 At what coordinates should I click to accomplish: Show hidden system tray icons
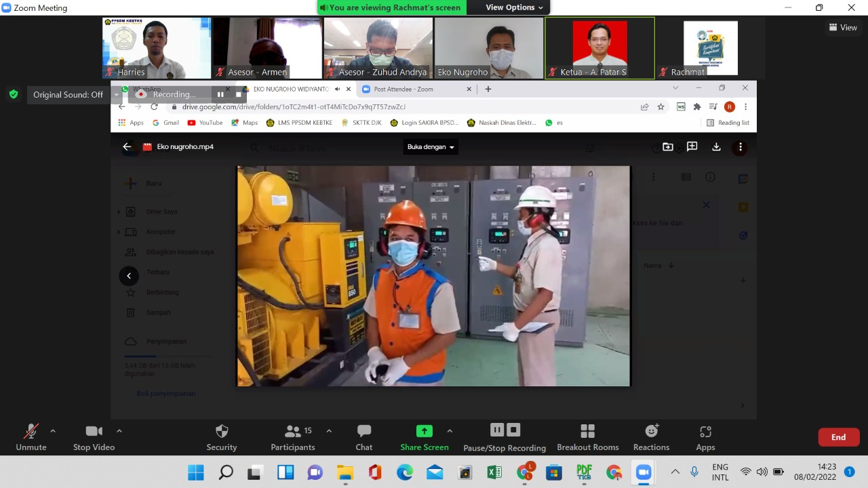pos(675,472)
